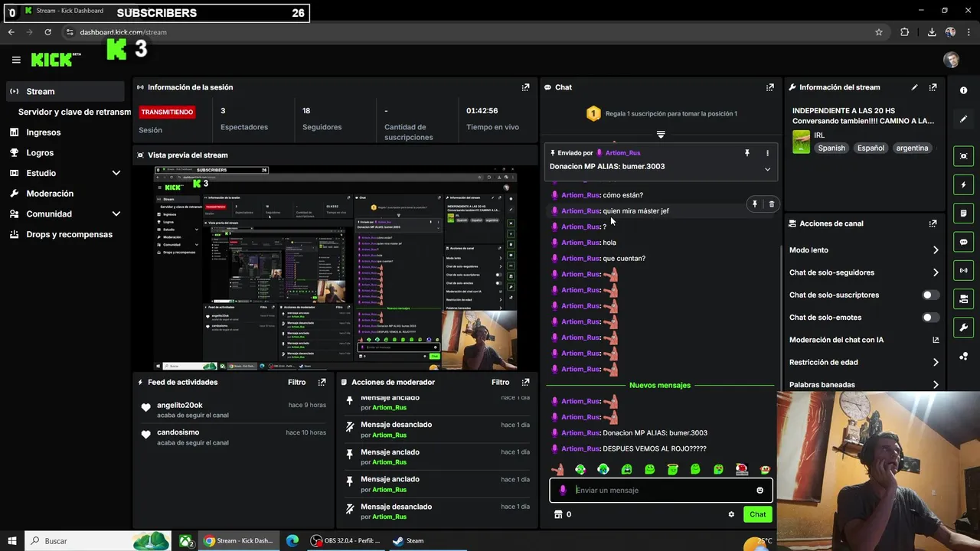
Task: Click the notes icon in right sidebar
Action: coord(963,213)
